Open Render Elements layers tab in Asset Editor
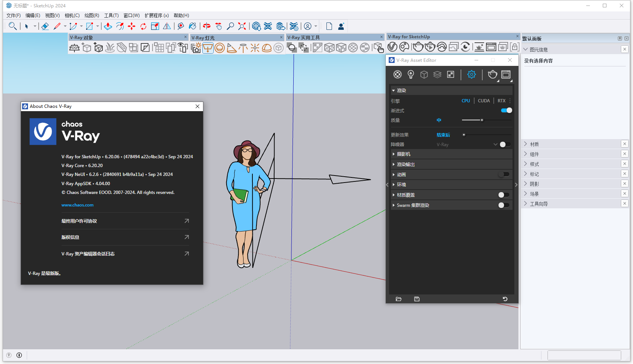 pyautogui.click(x=437, y=74)
